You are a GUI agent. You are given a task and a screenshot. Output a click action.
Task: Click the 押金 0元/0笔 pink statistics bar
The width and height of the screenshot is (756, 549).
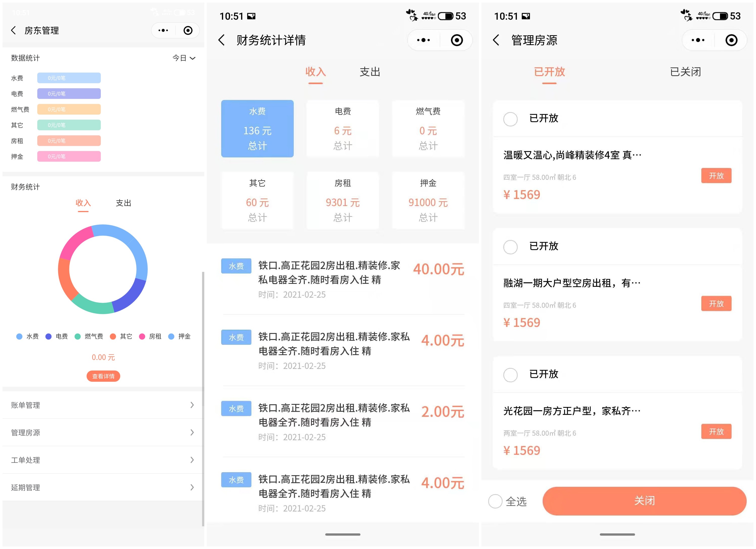[x=69, y=156]
